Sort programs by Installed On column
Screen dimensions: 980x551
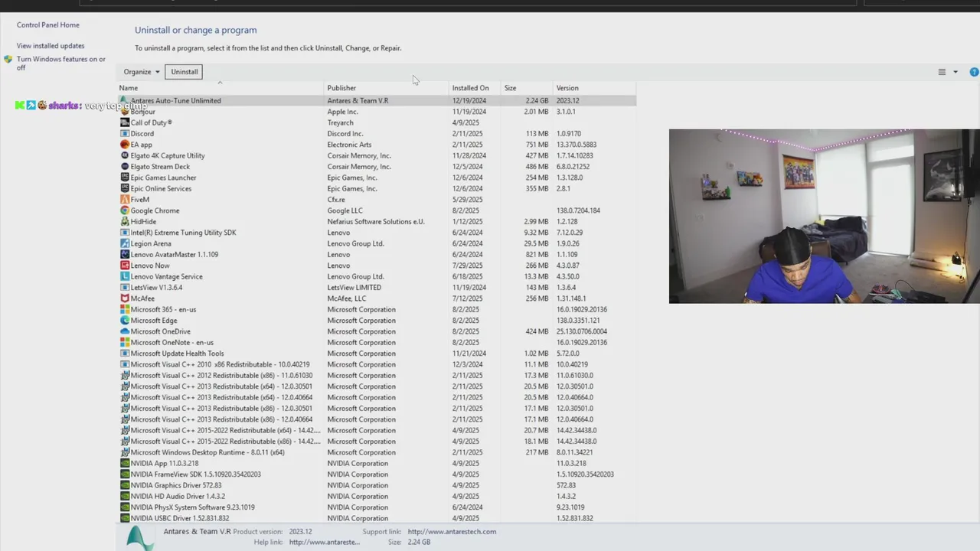(475, 88)
